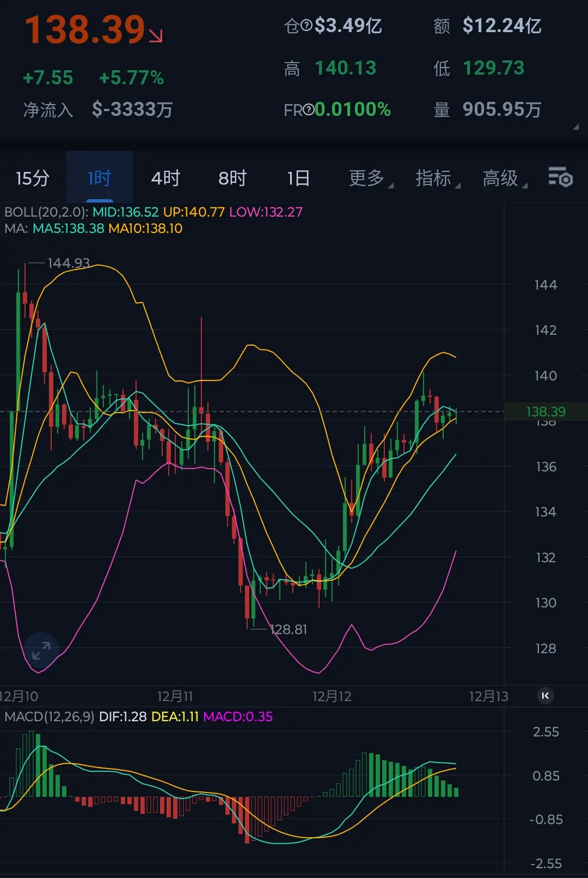Viewport: 588px width, 878px height.
Task: Open the 高级 advanced dropdown
Action: pyautogui.click(x=505, y=178)
